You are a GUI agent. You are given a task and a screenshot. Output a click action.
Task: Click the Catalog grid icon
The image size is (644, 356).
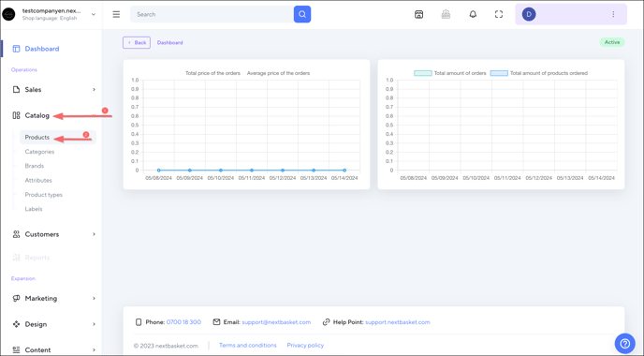pos(16,115)
